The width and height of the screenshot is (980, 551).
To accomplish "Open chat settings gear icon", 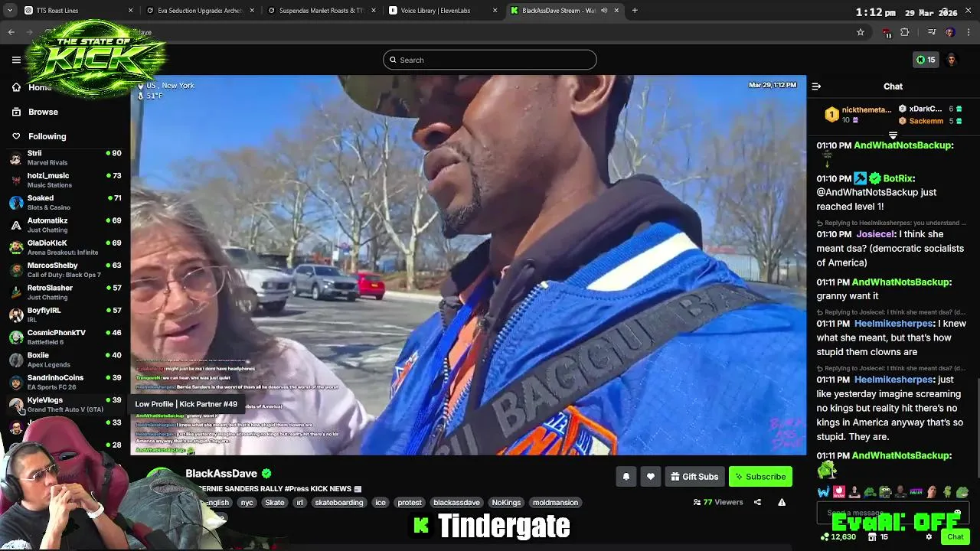I will click(929, 537).
